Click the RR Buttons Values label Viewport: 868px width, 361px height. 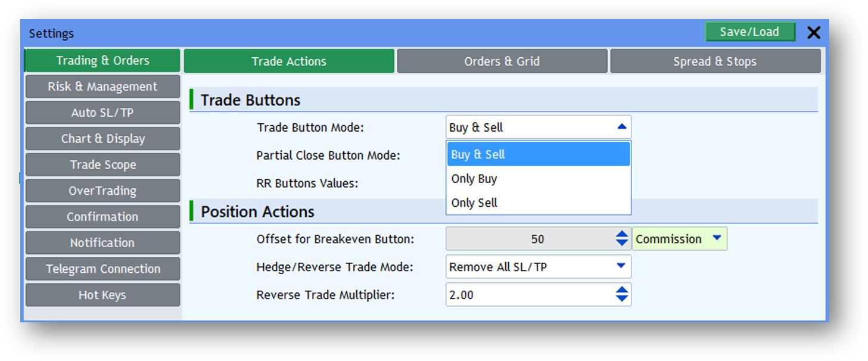307,183
